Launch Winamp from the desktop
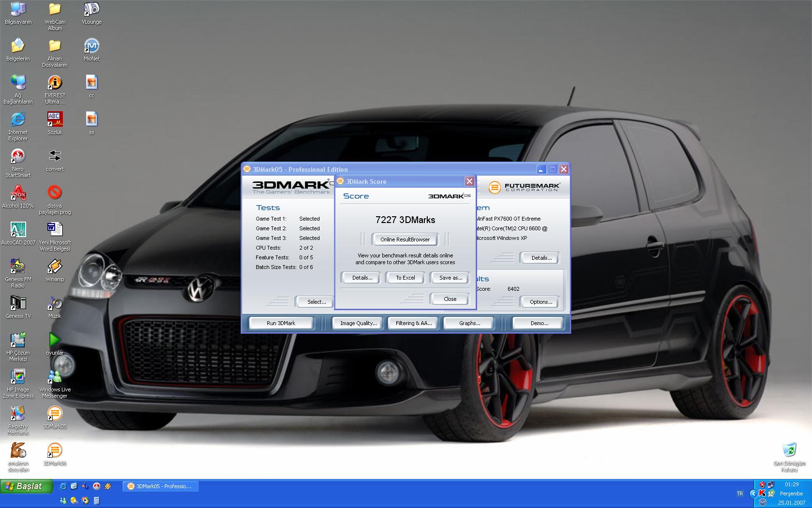The image size is (812, 508). (x=55, y=267)
